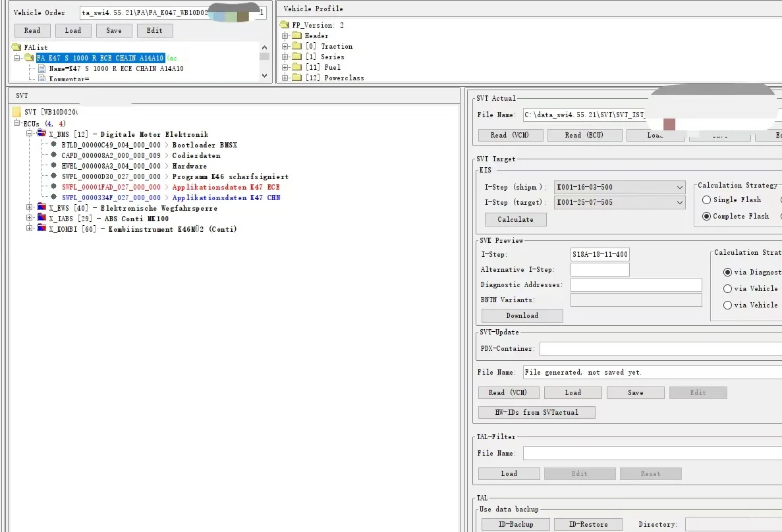782x532 pixels.
Task: Select the last via Vehicle radio option
Action: click(x=727, y=305)
